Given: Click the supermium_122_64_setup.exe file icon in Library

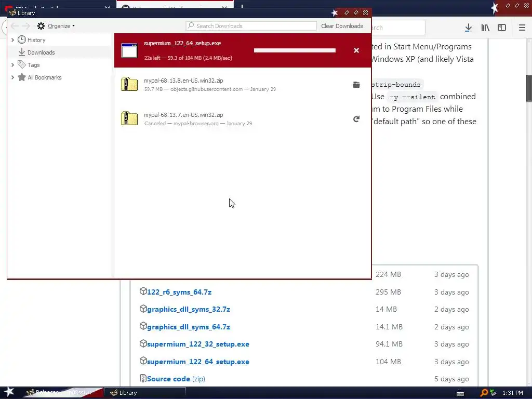Looking at the screenshot, I should tap(129, 50).
